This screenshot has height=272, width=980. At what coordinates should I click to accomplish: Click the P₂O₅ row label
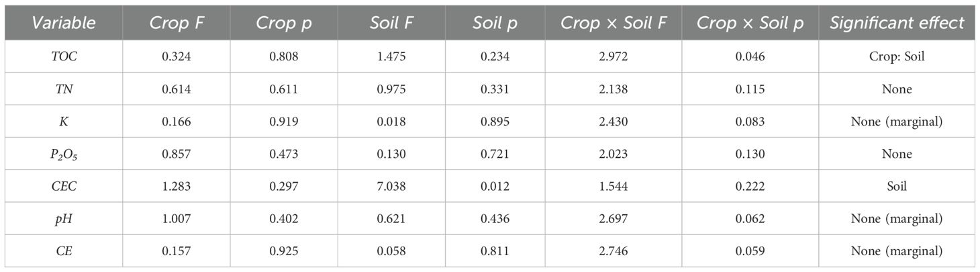(x=64, y=154)
